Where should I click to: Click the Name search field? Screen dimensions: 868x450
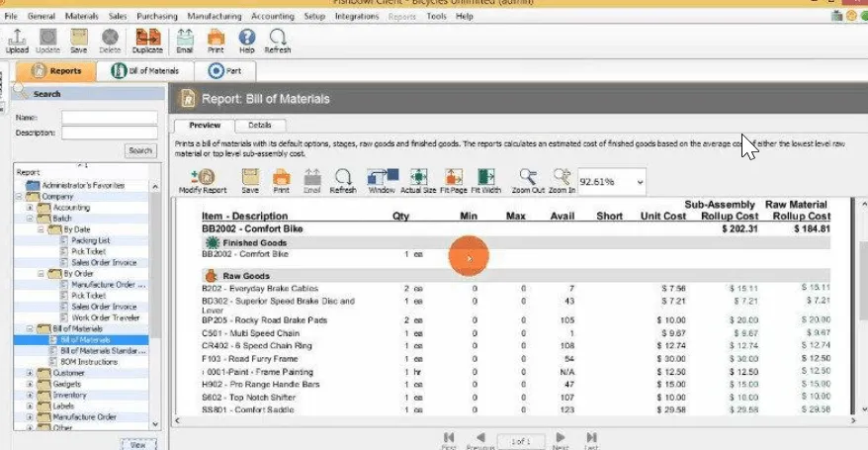pyautogui.click(x=110, y=118)
